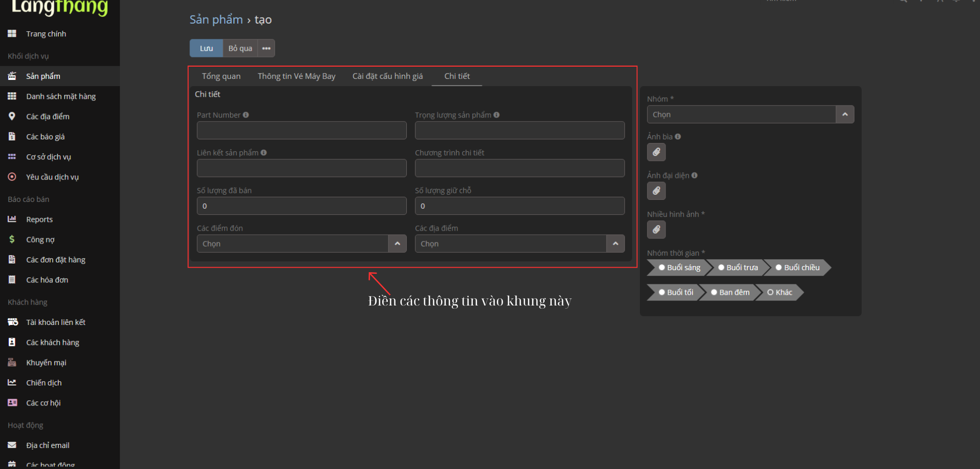Expand the Nhóm dropdown
This screenshot has width=980, height=469.
click(x=845, y=114)
